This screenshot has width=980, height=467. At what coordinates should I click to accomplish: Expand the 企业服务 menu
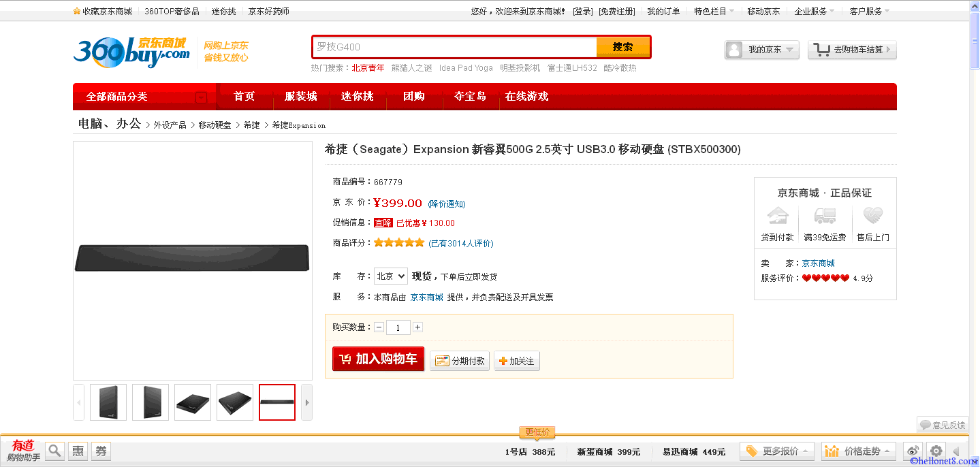click(x=814, y=11)
